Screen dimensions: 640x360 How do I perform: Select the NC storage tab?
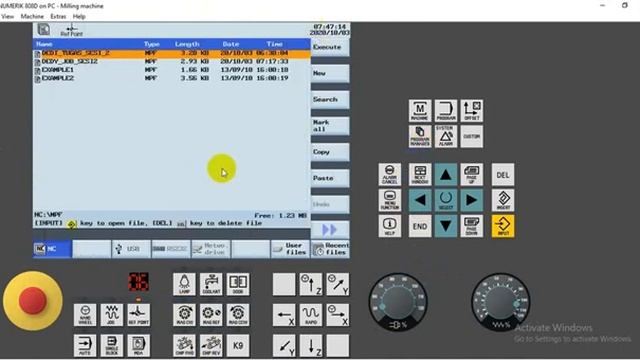click(x=52, y=249)
